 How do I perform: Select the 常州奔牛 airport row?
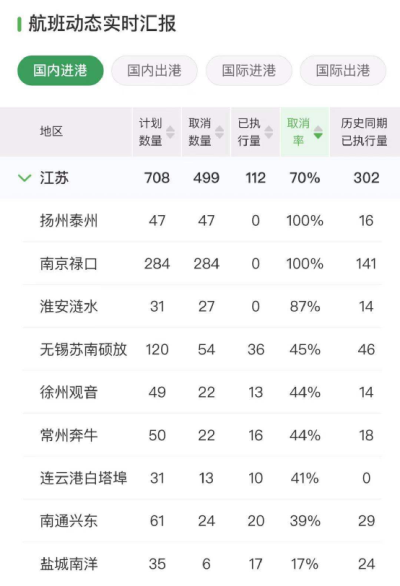[x=202, y=435]
